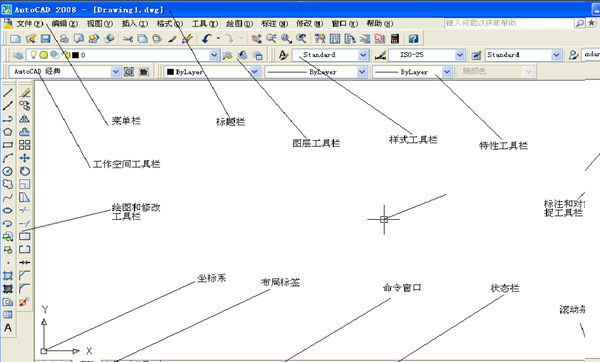Select the Polyline draw tool
600x362 pixels.
point(8,119)
